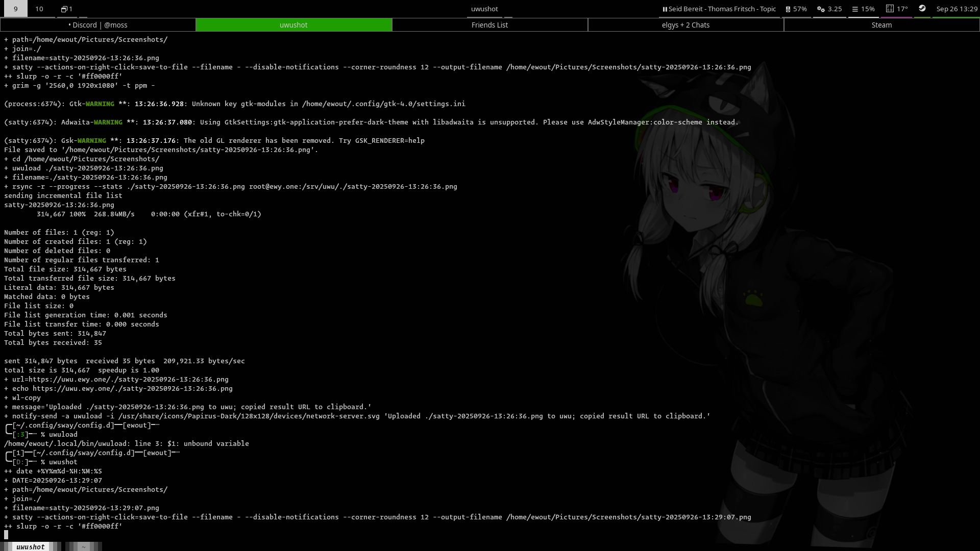Click the Sep 26 13:29 clock
The height and width of the screenshot is (551, 980).
click(957, 9)
